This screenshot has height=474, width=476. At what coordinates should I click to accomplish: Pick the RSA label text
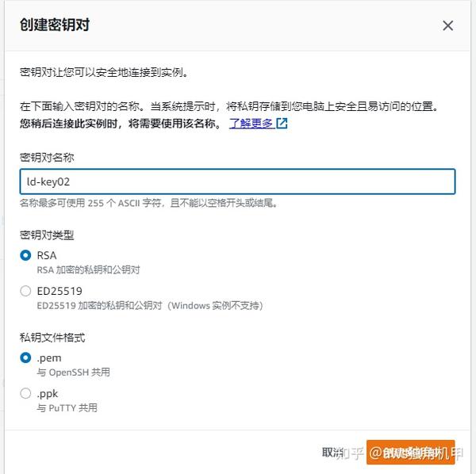pyautogui.click(x=47, y=255)
